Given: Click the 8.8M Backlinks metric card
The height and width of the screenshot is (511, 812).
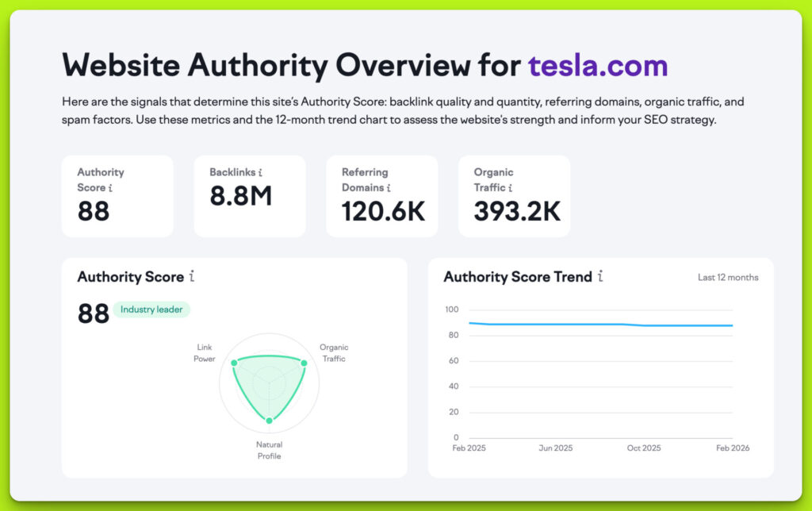Looking at the screenshot, I should pos(250,196).
